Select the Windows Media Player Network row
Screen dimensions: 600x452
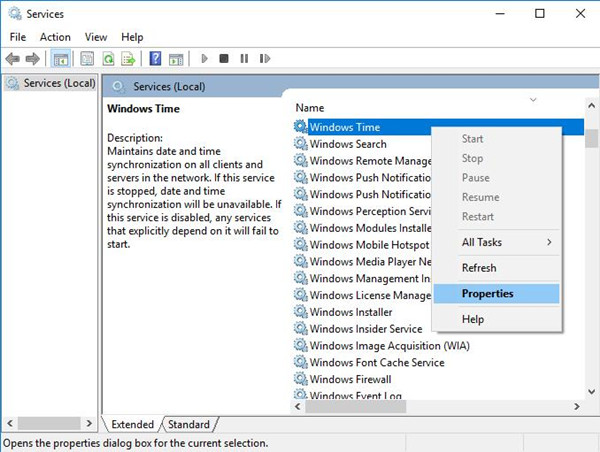point(362,262)
